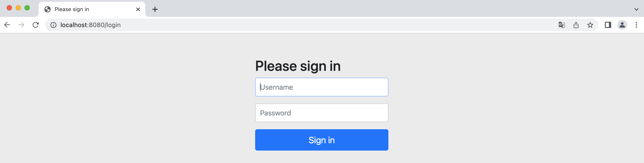The image size is (644, 163).
Task: Click the localhost:8080/login address bar
Action: (x=300, y=25)
